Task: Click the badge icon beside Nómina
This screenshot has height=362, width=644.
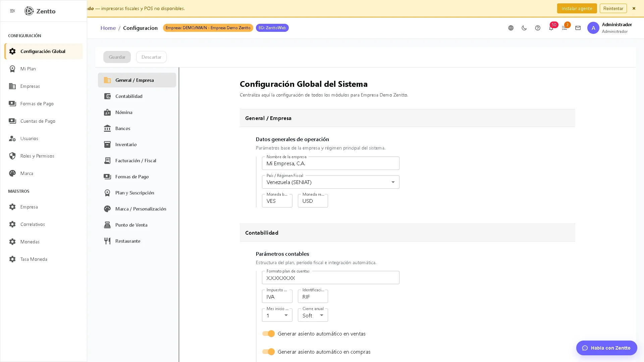Action: [x=107, y=112]
